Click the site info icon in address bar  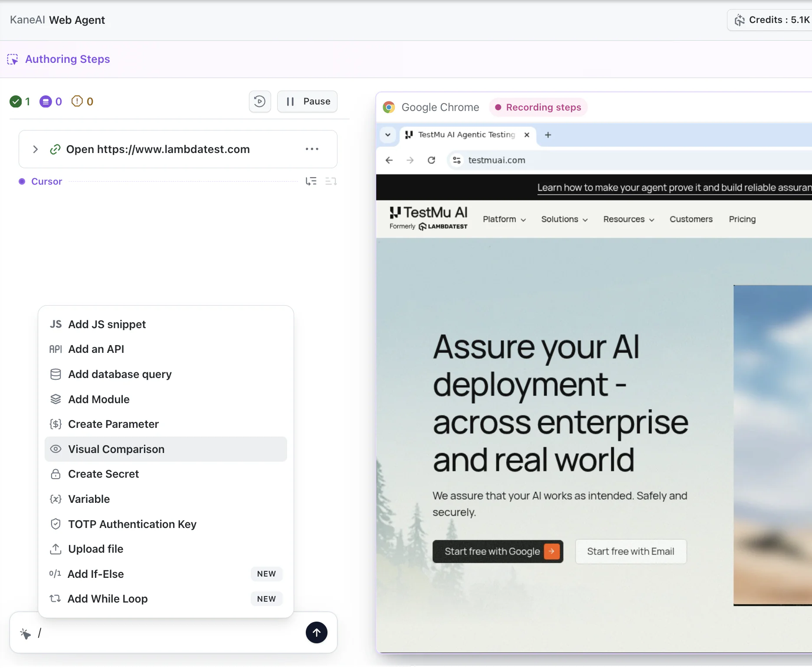click(456, 160)
